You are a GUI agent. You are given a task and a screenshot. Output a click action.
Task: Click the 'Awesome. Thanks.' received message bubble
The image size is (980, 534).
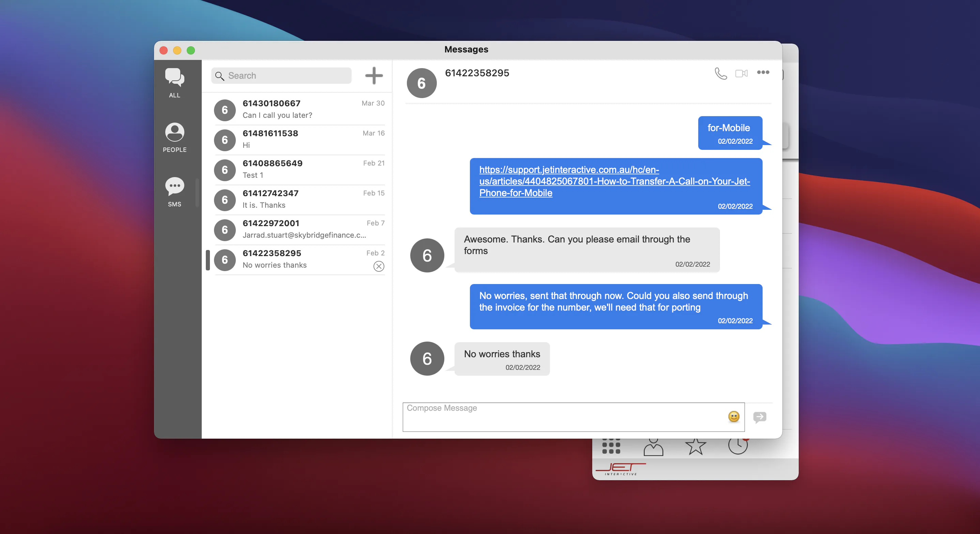(587, 250)
